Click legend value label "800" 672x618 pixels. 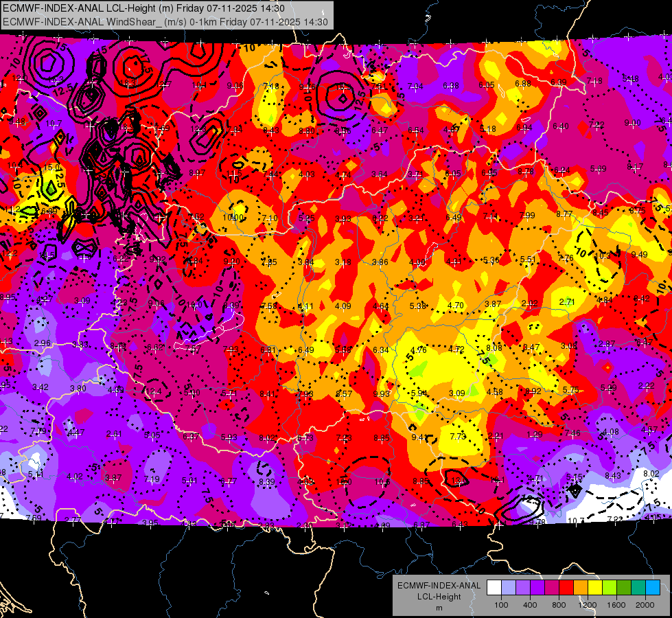[559, 605]
